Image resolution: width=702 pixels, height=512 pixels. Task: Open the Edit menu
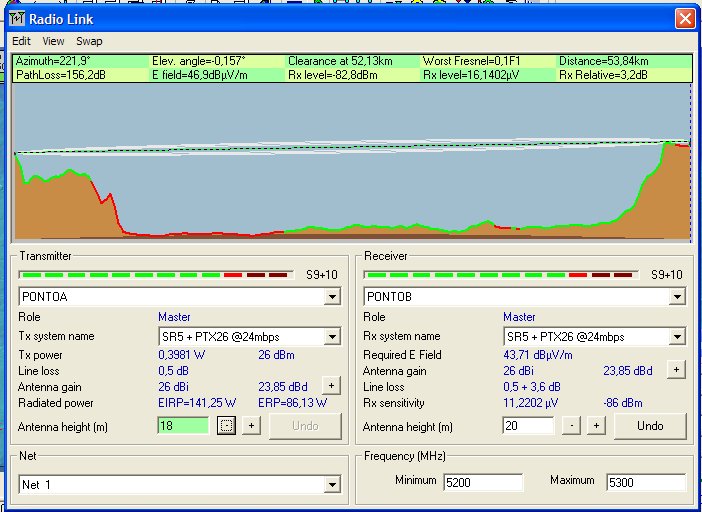coord(21,41)
